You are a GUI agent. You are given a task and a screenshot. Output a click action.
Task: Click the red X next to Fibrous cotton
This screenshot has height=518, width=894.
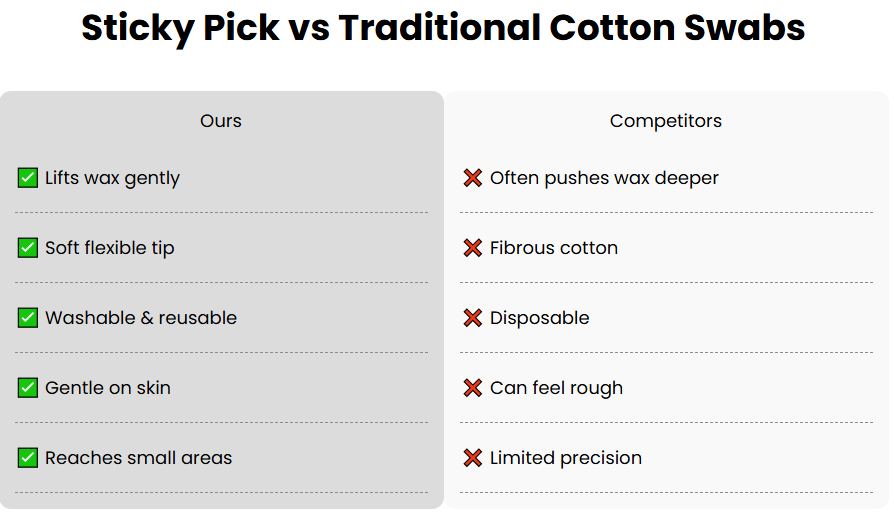473,248
